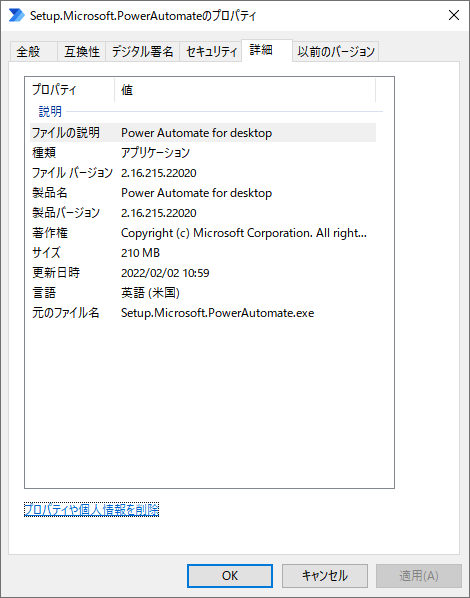Click the 適用(A) button
Viewport: 470px width, 598px height.
418,575
